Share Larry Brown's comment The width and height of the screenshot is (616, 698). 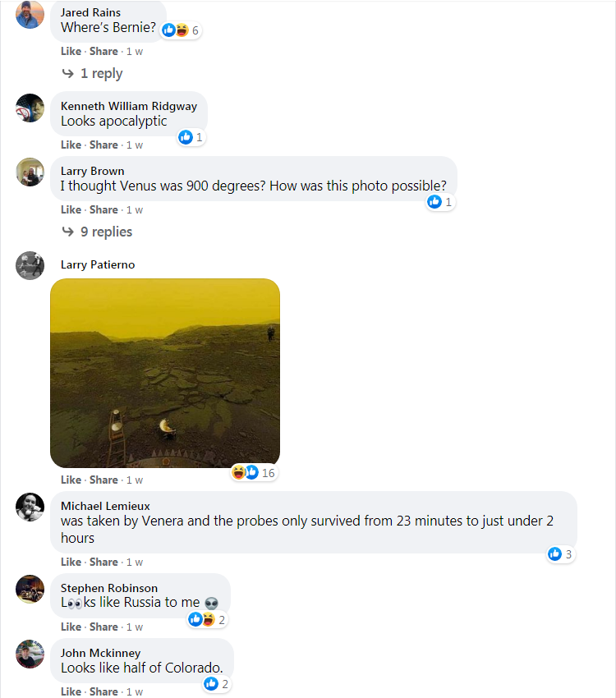[x=103, y=209]
